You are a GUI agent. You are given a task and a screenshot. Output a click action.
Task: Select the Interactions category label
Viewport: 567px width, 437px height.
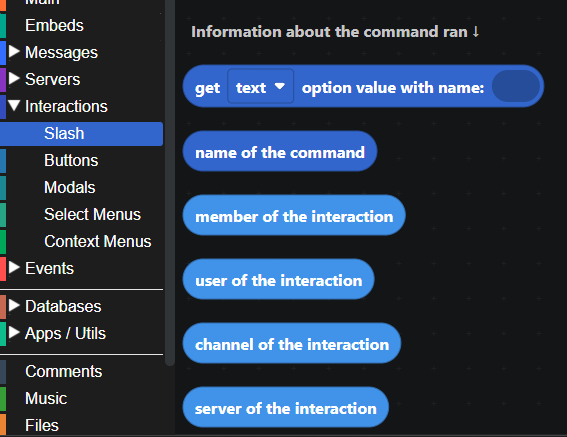66,106
